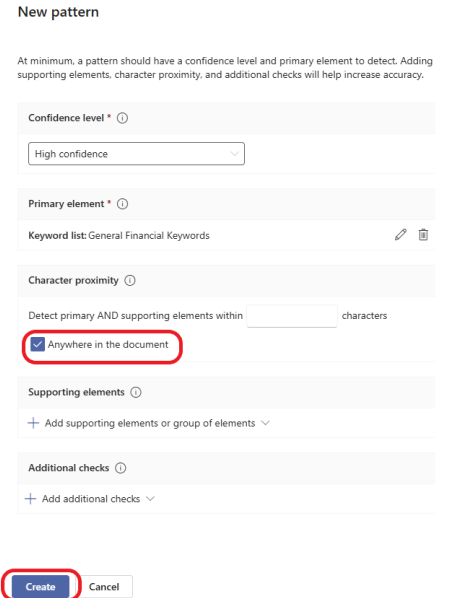Expand the chevron after Add supporting elements

tap(265, 423)
